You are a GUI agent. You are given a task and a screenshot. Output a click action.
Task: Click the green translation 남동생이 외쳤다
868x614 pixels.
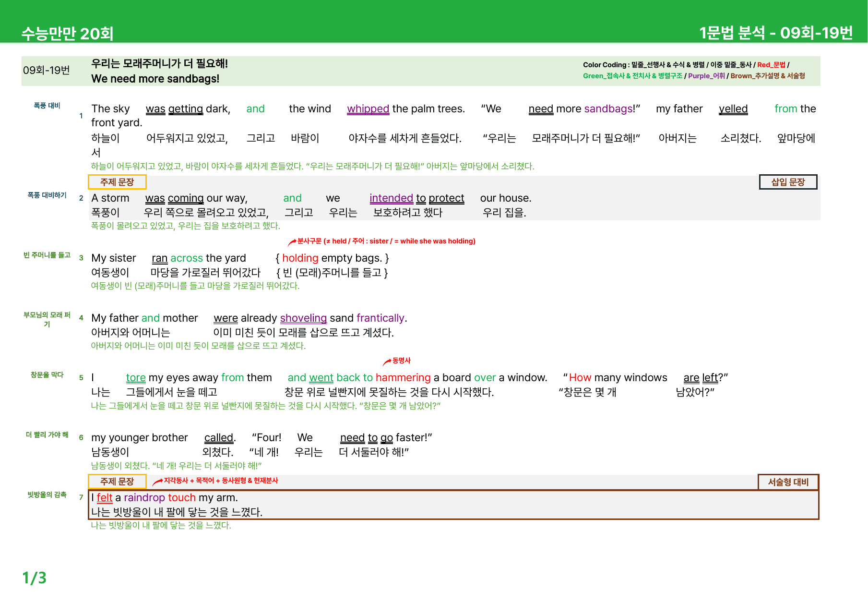pyautogui.click(x=120, y=466)
